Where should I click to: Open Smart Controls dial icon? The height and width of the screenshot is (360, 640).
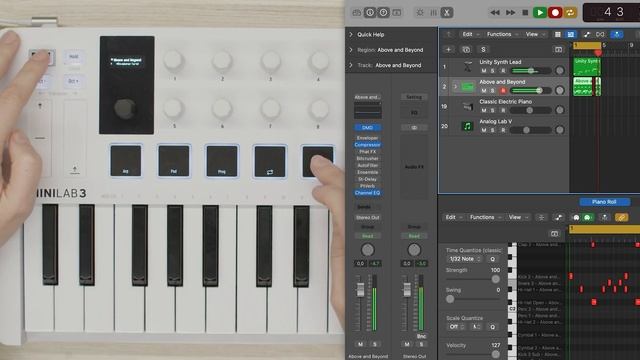420,13
